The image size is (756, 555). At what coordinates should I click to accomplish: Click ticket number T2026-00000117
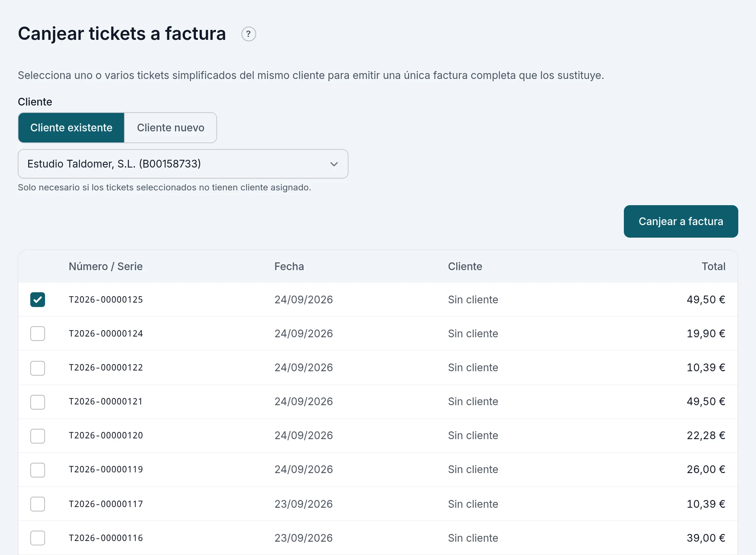tap(106, 504)
